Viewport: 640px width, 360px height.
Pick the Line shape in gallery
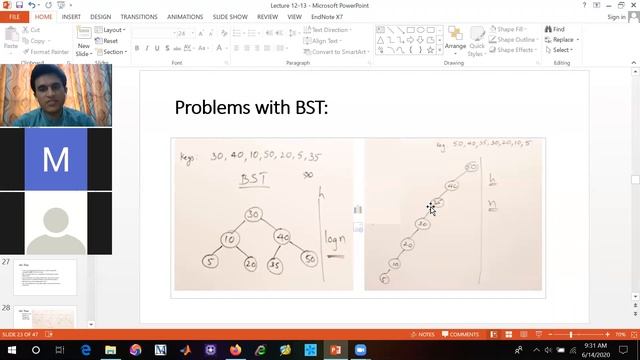click(391, 30)
